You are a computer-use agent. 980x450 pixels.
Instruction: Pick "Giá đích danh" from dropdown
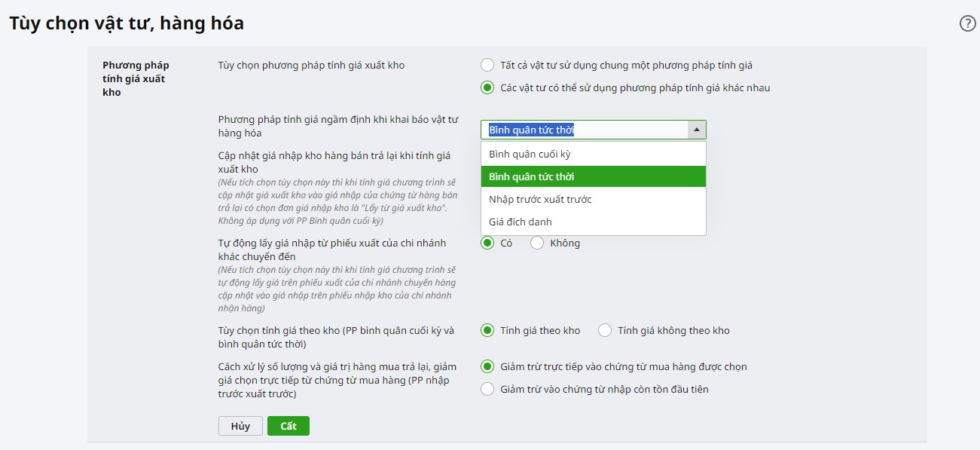(x=594, y=222)
